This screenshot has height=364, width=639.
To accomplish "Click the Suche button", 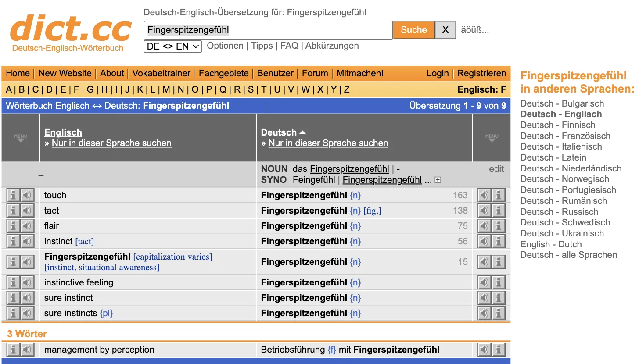I will coord(414,30).
